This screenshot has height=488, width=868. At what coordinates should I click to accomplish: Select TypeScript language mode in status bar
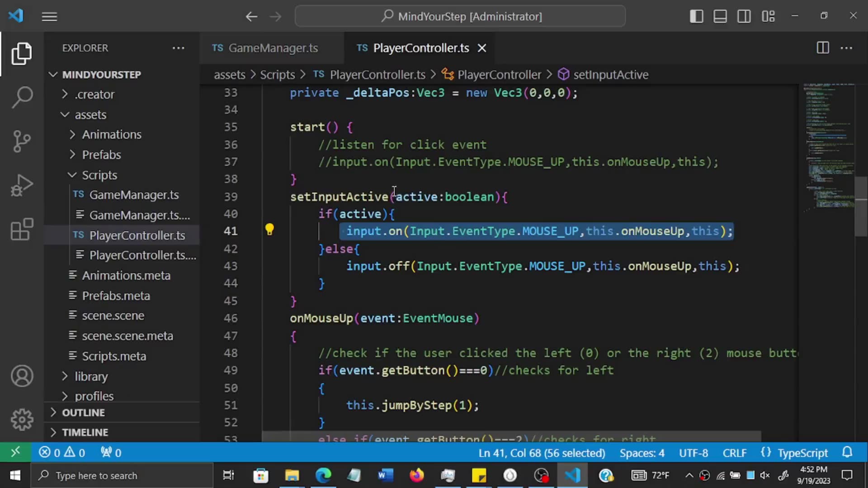802,452
